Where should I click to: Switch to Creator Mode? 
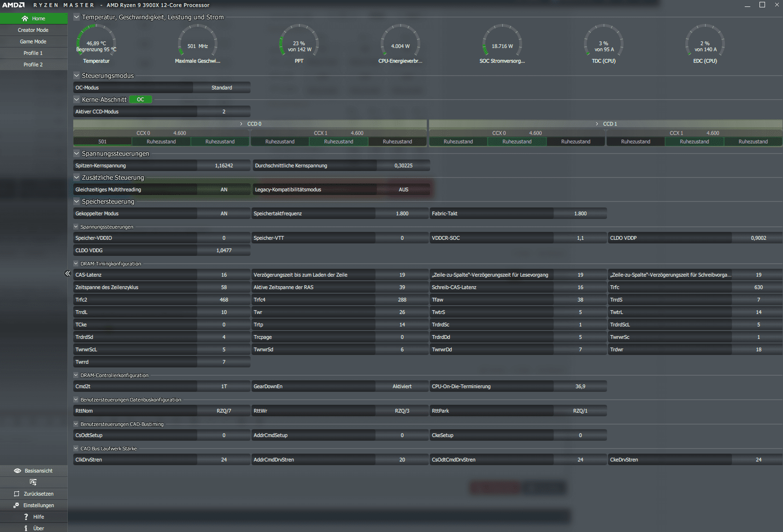click(34, 30)
